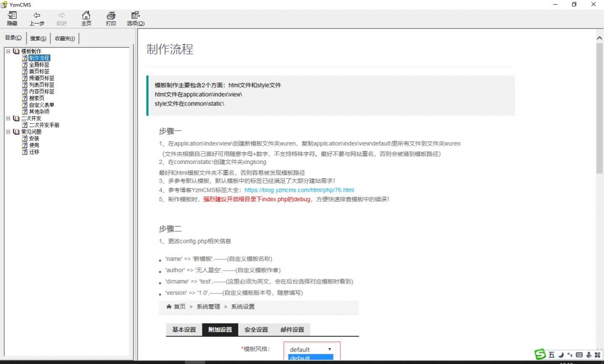Click the book icon beside 常见问题
604x364 pixels.
(16, 132)
